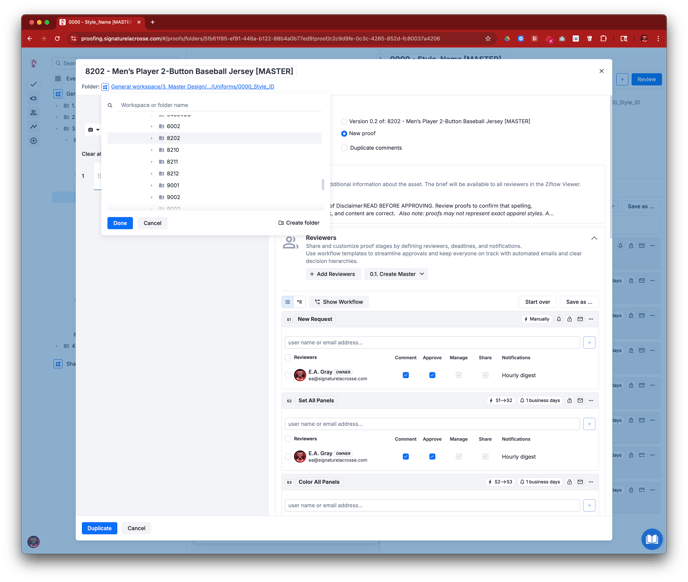Click the Duplicate button at bottom
This screenshot has height=582, width=688.
click(99, 528)
